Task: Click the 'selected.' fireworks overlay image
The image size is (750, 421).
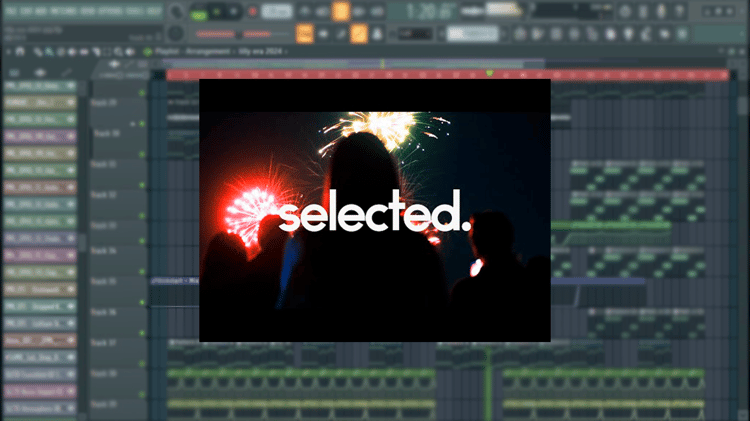Action: tap(375, 210)
